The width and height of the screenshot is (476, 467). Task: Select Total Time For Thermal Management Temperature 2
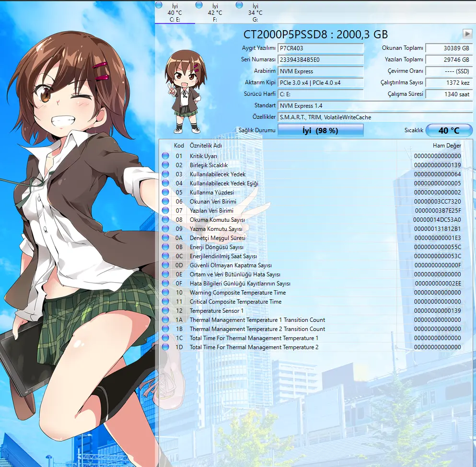(x=254, y=347)
